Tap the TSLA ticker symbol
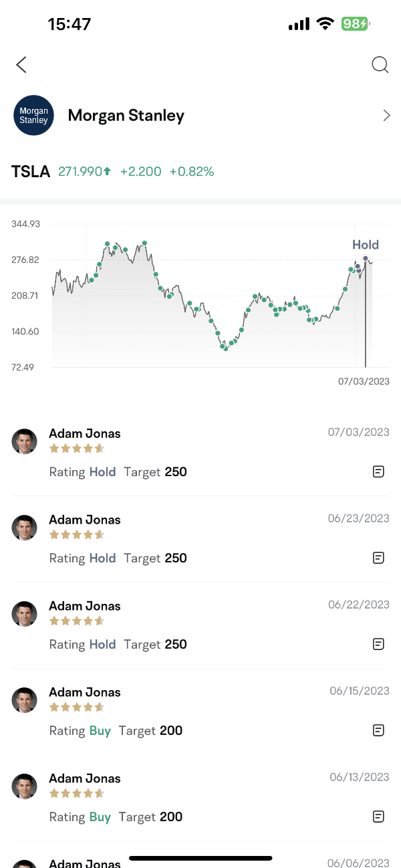 pyautogui.click(x=31, y=172)
